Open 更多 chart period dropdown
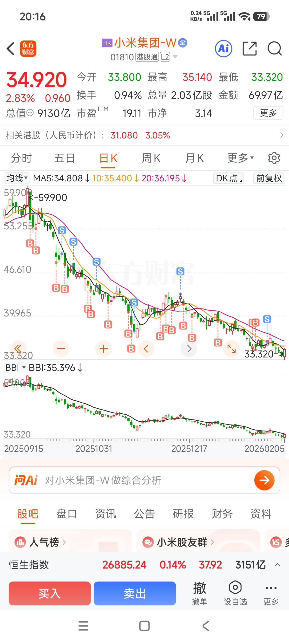This screenshot has width=289, height=644. coord(241,158)
